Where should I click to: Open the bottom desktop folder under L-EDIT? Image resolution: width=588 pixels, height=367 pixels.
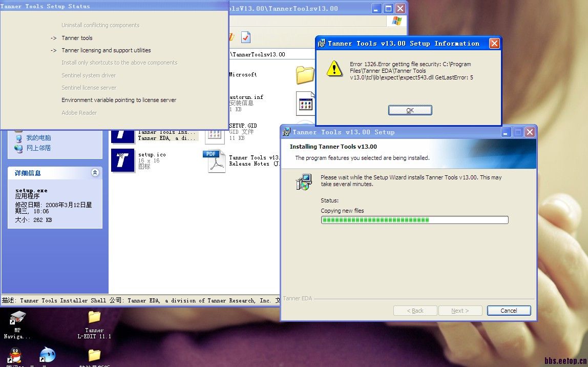pos(94,356)
